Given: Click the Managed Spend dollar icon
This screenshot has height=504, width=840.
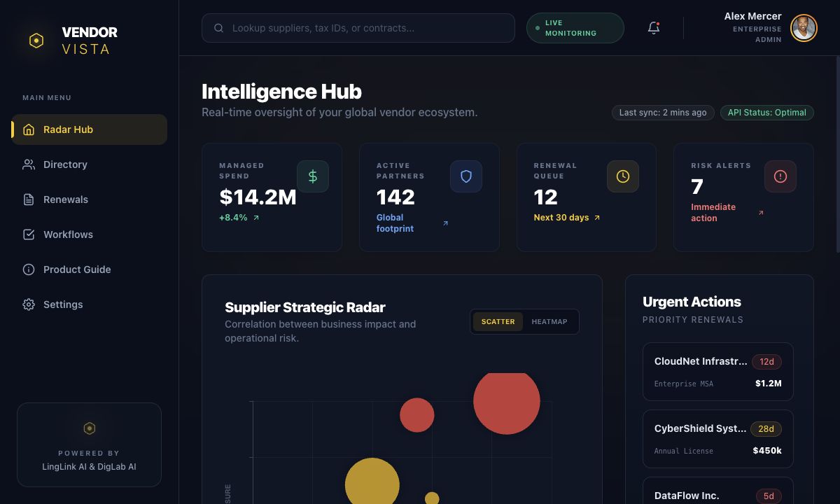Looking at the screenshot, I should click(313, 176).
